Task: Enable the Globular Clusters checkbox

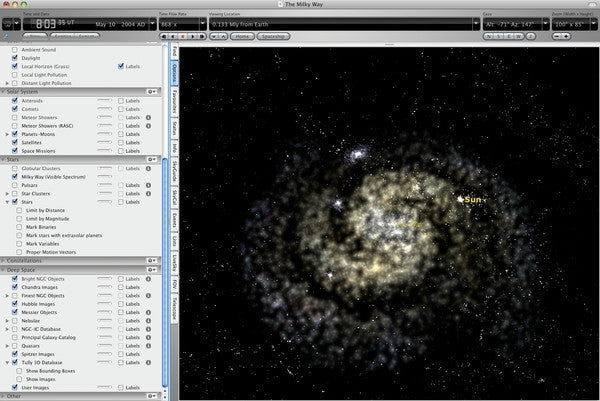Action: 15,168
